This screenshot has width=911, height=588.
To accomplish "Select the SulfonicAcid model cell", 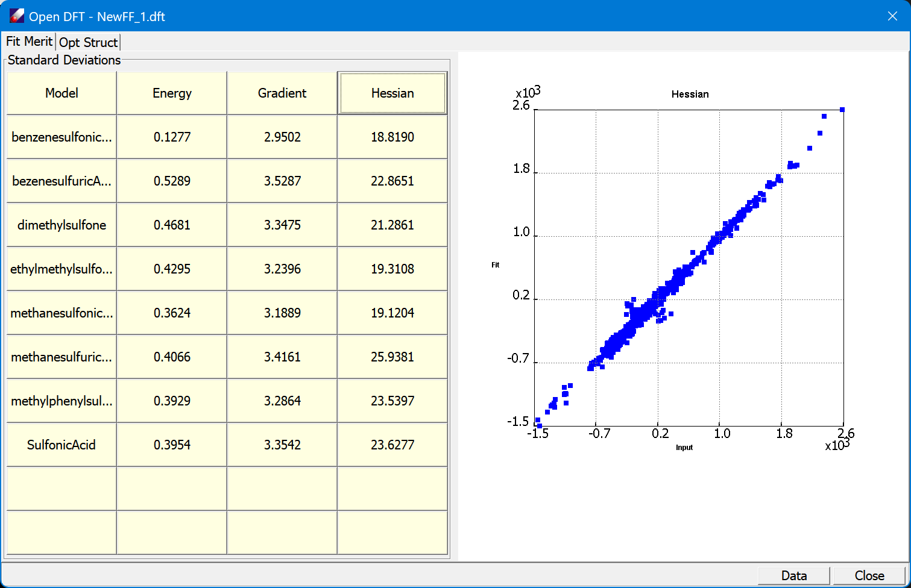I will coord(61,445).
